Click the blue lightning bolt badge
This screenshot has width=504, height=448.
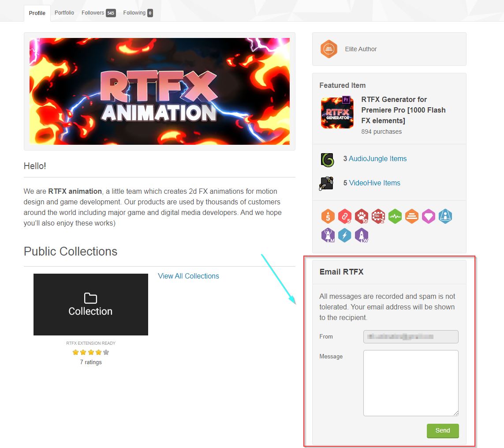point(344,235)
